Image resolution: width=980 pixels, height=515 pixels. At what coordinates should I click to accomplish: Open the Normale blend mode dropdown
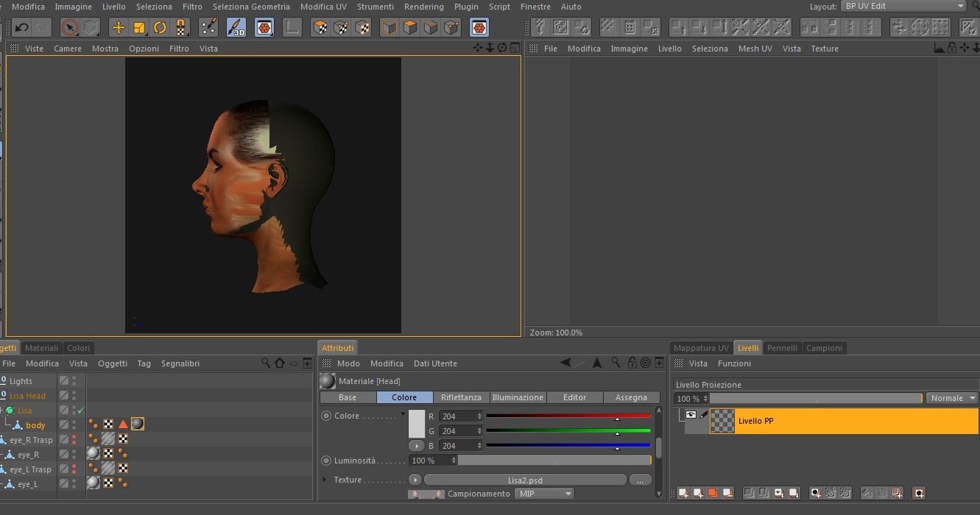(x=952, y=398)
